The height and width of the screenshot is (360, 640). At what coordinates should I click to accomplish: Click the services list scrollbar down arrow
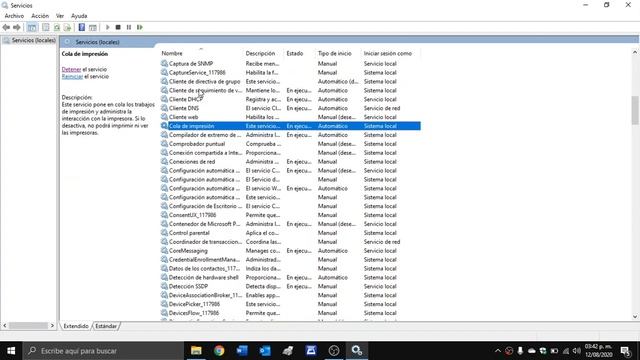coord(635,316)
